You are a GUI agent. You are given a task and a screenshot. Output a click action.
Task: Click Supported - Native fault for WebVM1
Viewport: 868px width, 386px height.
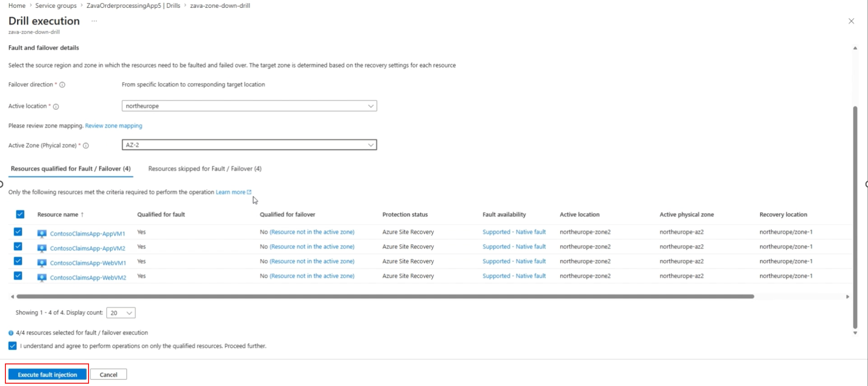click(514, 261)
